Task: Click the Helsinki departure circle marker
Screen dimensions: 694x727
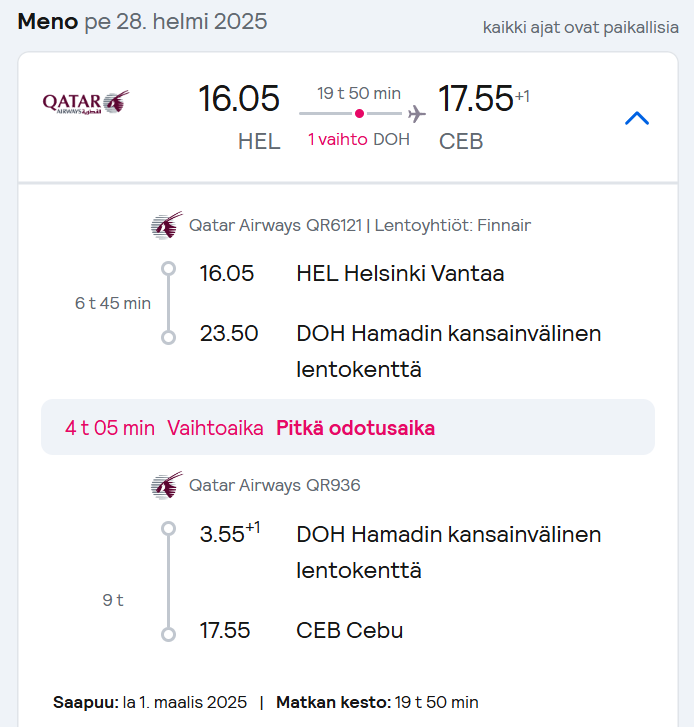Action: 168,269
